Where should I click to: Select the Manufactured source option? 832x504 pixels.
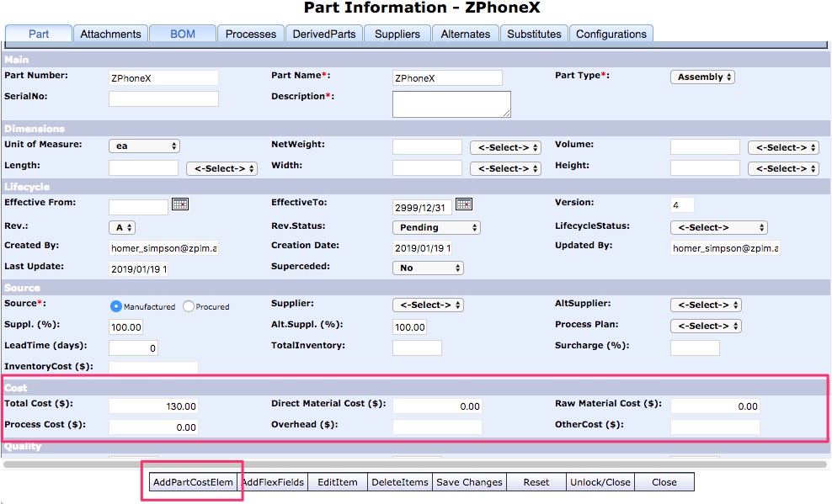115,306
